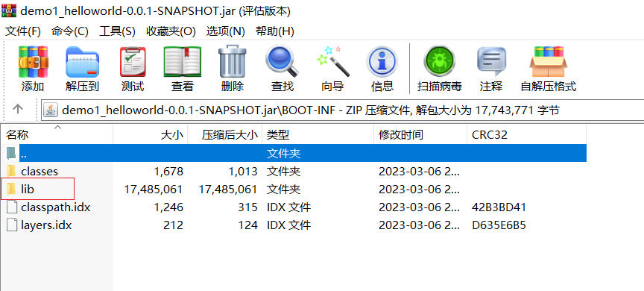Image resolution: width=644 pixels, height=291 pixels.
Task: Click the Extract To (解压到) icon
Action: (82, 68)
